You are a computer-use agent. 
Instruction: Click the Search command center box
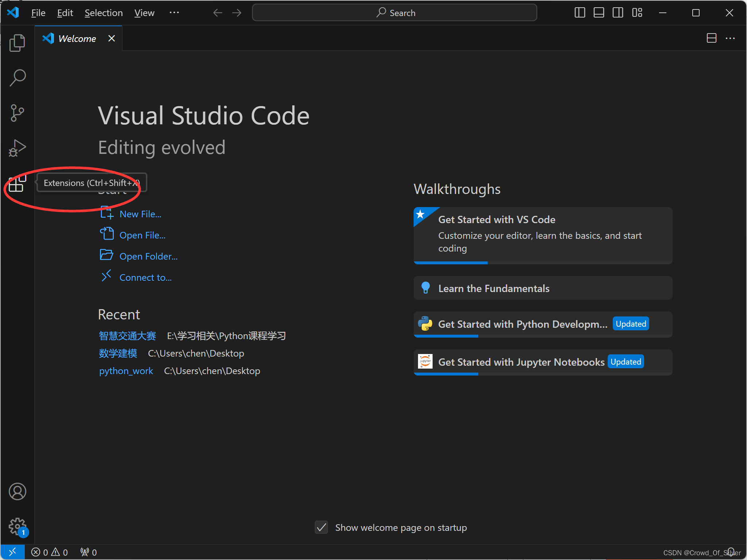[394, 13]
